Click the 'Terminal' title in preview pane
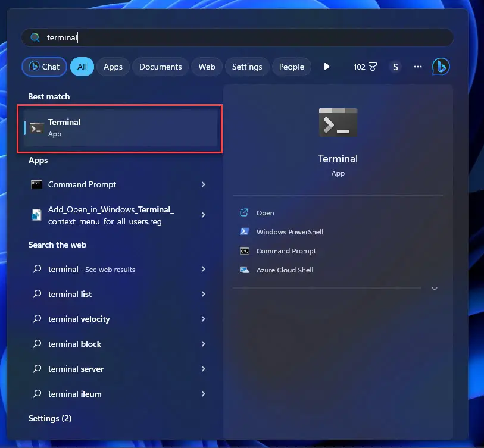 pos(338,159)
